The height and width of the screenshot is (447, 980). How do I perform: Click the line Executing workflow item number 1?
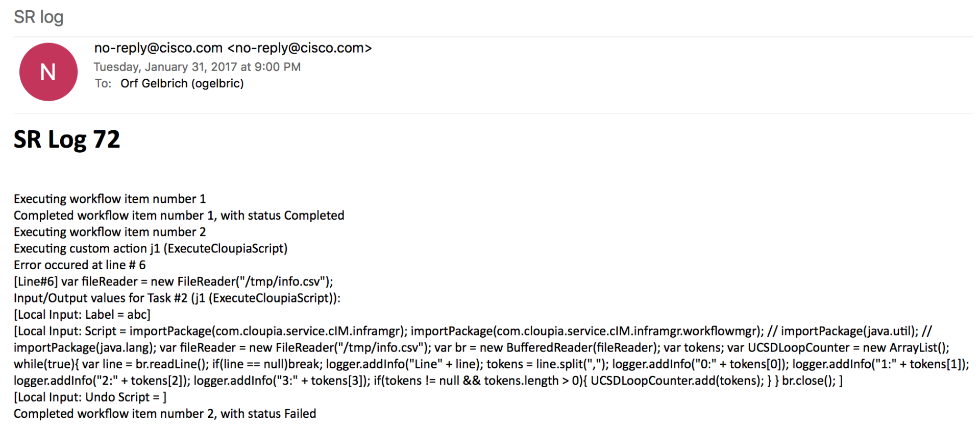tap(110, 199)
